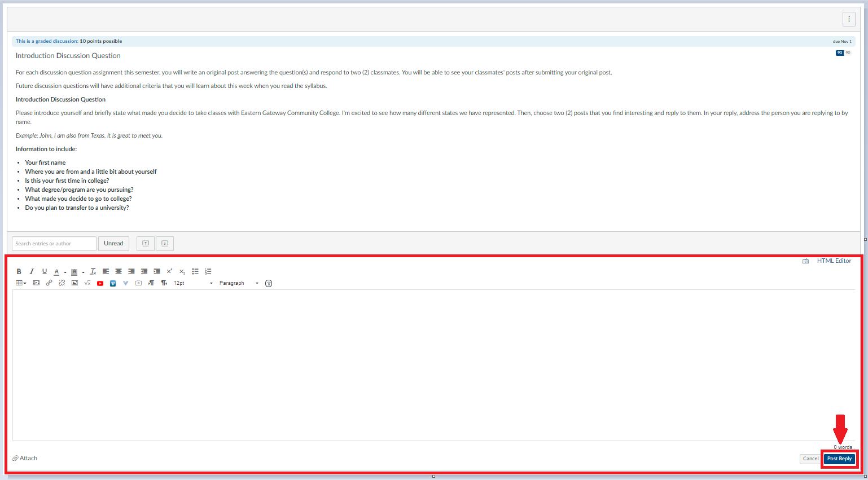Open the 12pt font size dropdown

[193, 283]
